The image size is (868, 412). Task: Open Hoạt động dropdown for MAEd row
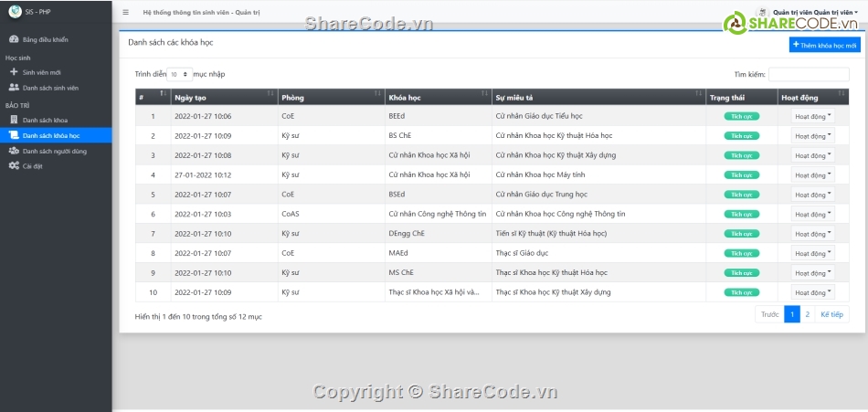(x=811, y=253)
